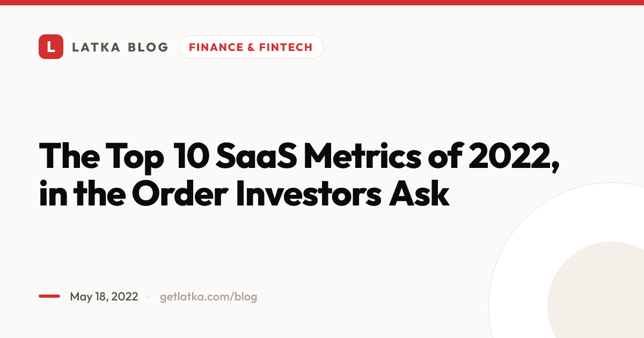Click the ampersand in the category tag
This screenshot has width=644, height=338.
click(251, 47)
